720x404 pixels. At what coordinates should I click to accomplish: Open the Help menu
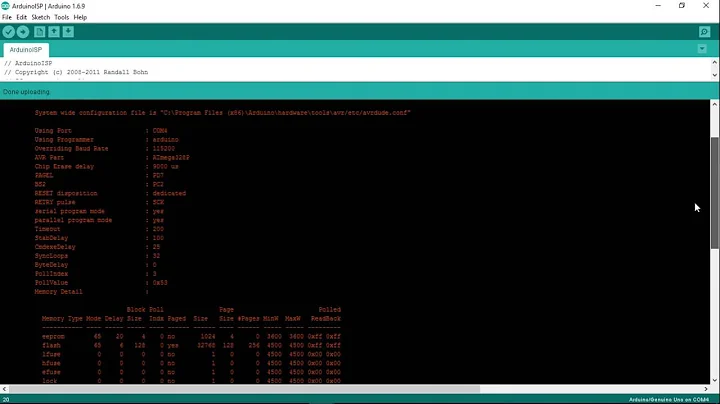pos(80,17)
